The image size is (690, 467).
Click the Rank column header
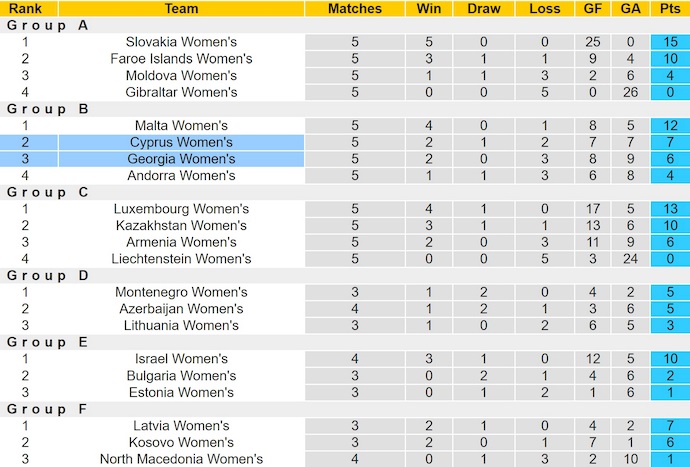(25, 8)
